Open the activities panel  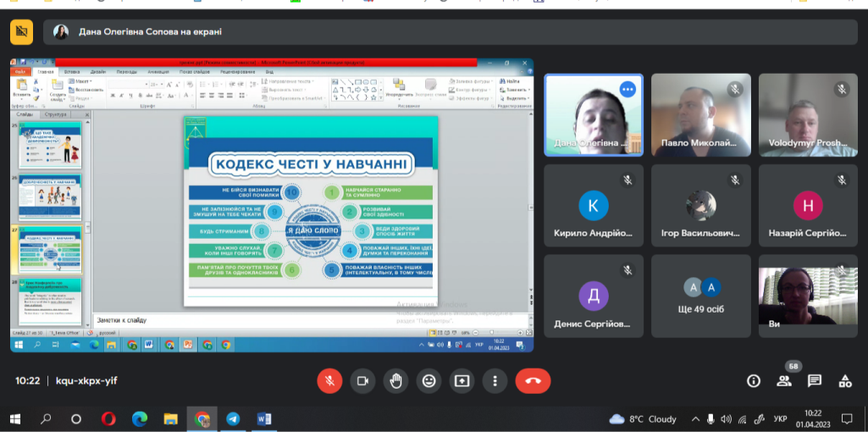tap(844, 381)
